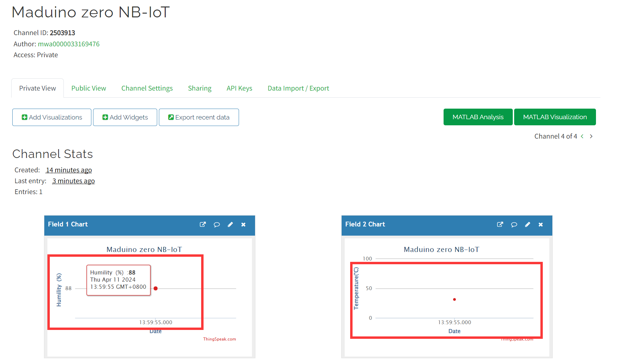Click ThingSpeak.com link in Field 1 Chart

click(x=220, y=339)
